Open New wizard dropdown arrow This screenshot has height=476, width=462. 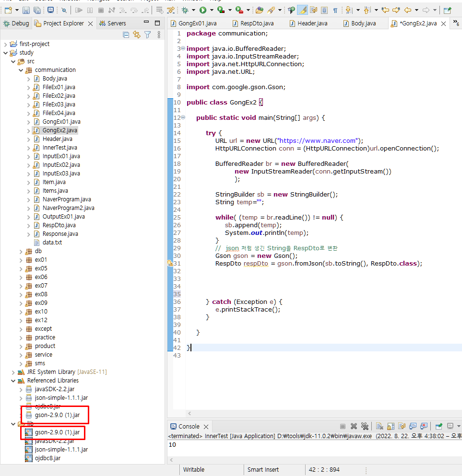coord(17,11)
